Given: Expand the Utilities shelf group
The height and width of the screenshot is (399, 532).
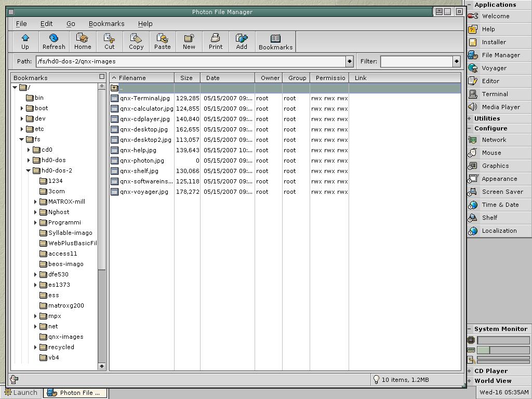Looking at the screenshot, I should tap(470, 118).
